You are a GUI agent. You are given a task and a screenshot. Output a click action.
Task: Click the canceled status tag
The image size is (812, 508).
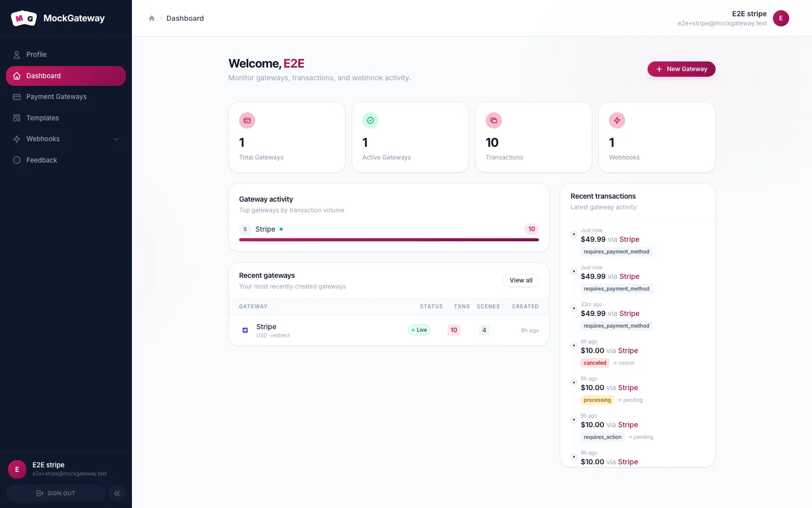click(595, 363)
